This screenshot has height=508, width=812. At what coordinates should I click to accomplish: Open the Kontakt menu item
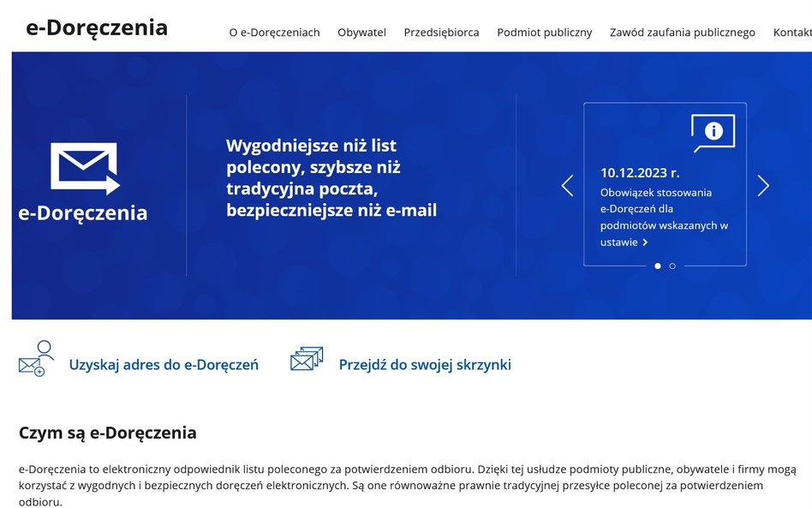[792, 32]
